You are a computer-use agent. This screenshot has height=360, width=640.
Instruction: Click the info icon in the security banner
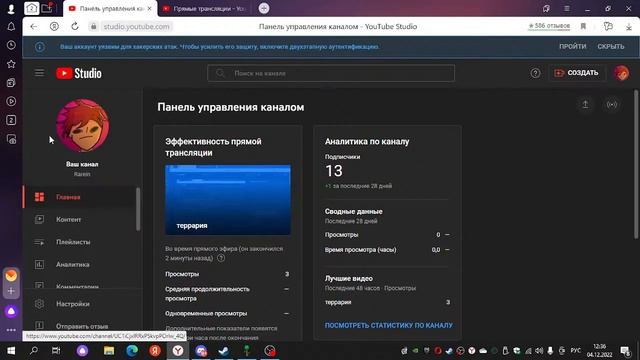pyautogui.click(x=40, y=47)
